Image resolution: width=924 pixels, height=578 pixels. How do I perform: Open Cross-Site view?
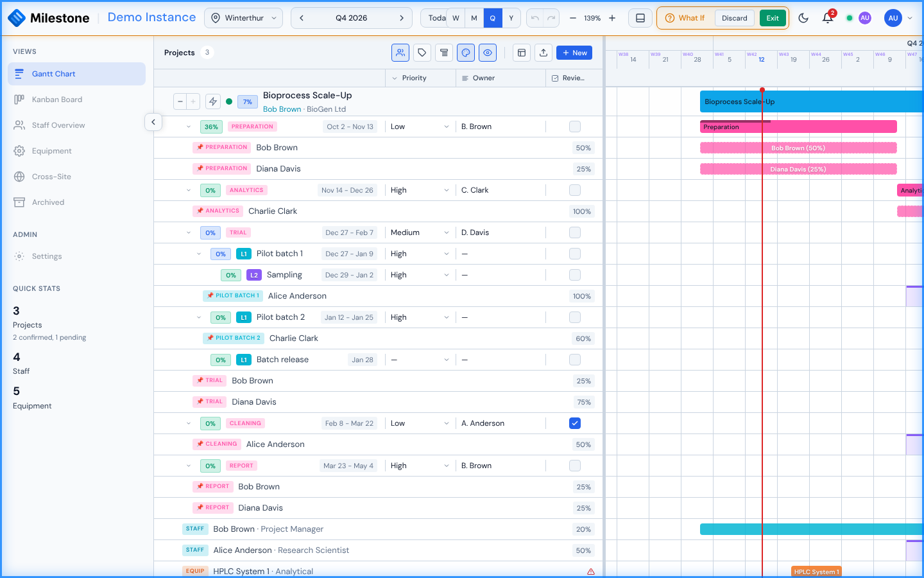point(76,177)
